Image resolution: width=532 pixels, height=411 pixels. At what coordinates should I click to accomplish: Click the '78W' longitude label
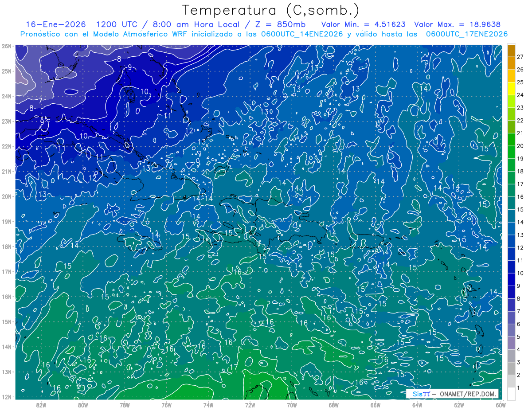click(x=125, y=405)
